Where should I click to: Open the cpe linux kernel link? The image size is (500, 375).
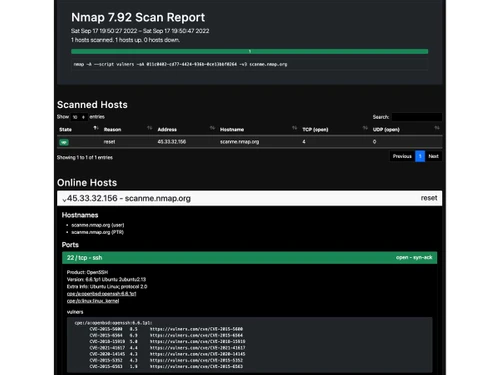click(93, 301)
